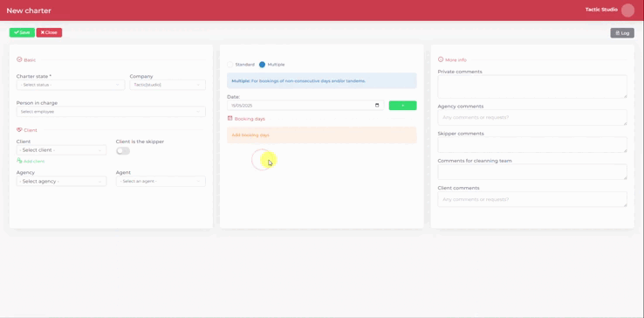Open the Select client dropdown
This screenshot has width=644, height=318.
pyautogui.click(x=61, y=150)
